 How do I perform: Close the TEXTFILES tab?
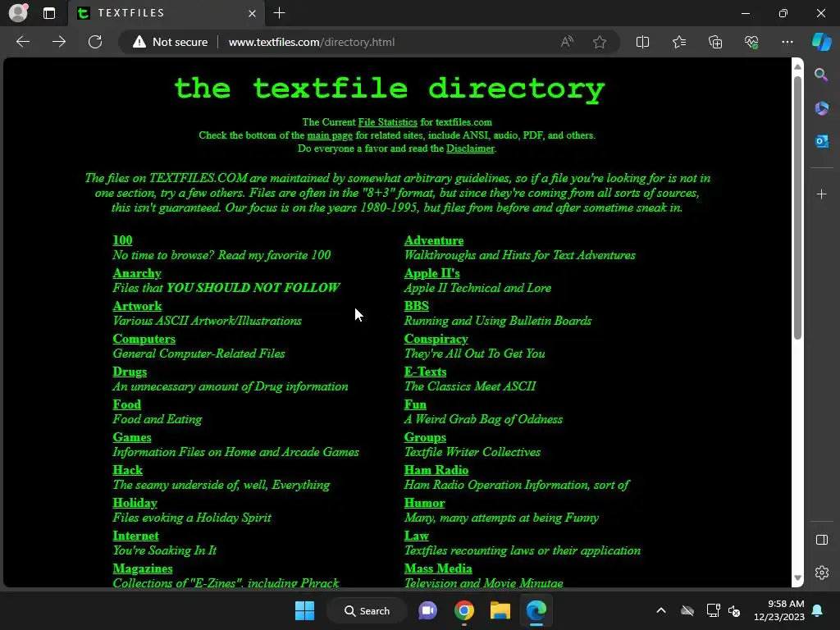tap(252, 13)
